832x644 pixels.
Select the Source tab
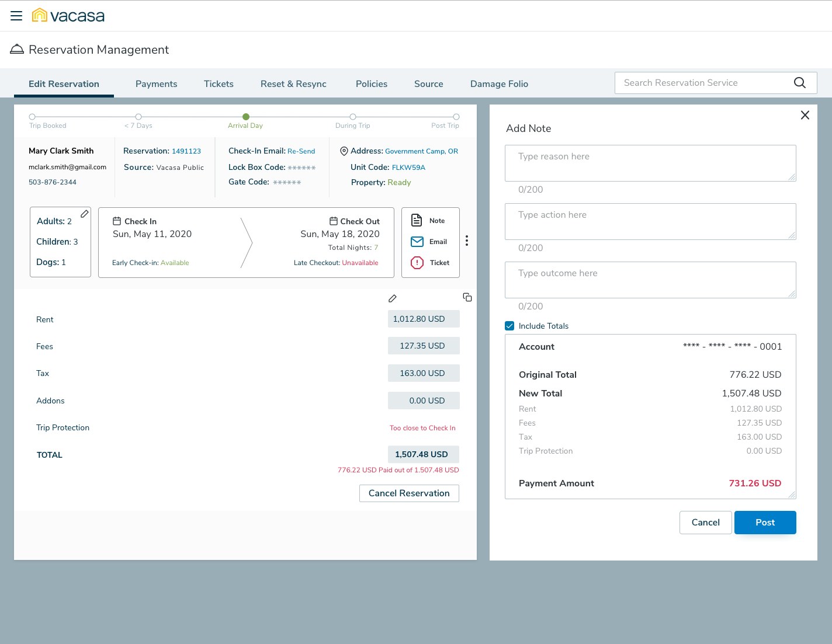coord(429,84)
